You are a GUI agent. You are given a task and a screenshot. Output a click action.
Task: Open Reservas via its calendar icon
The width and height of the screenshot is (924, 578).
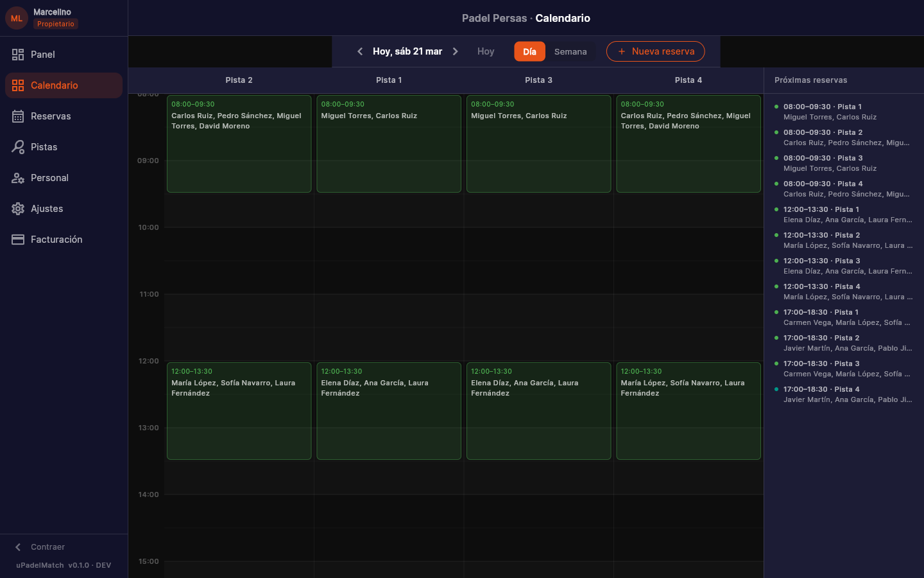(x=18, y=116)
